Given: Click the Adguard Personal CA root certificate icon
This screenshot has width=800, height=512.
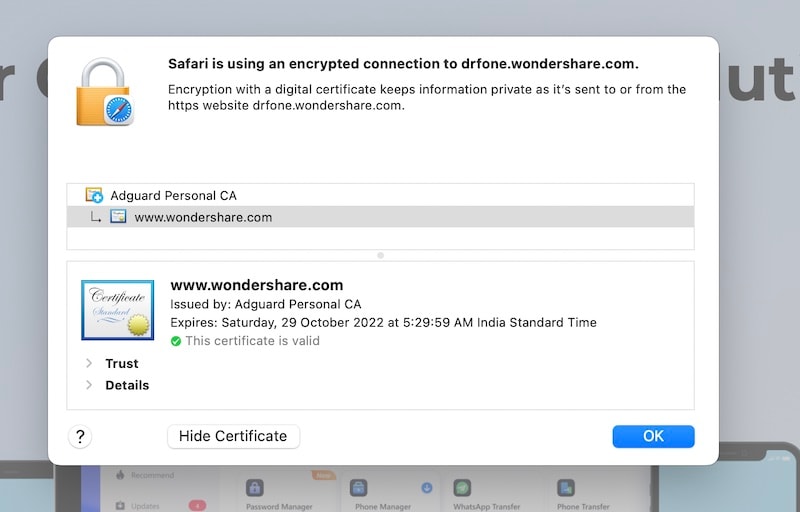Looking at the screenshot, I should (x=95, y=196).
